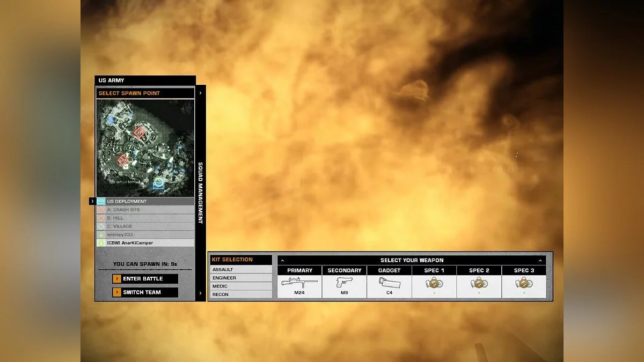Choose the Engineer kit

[241, 278]
